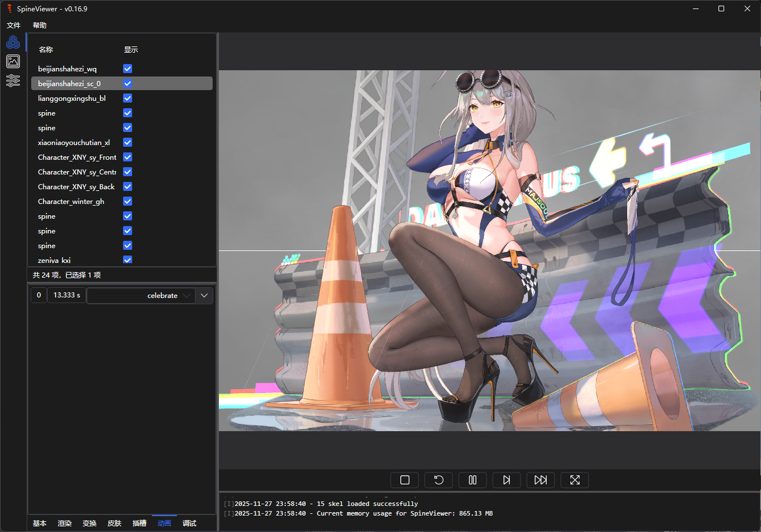Open the 调试 tab
Screen dimensions: 761x532
pos(189,524)
